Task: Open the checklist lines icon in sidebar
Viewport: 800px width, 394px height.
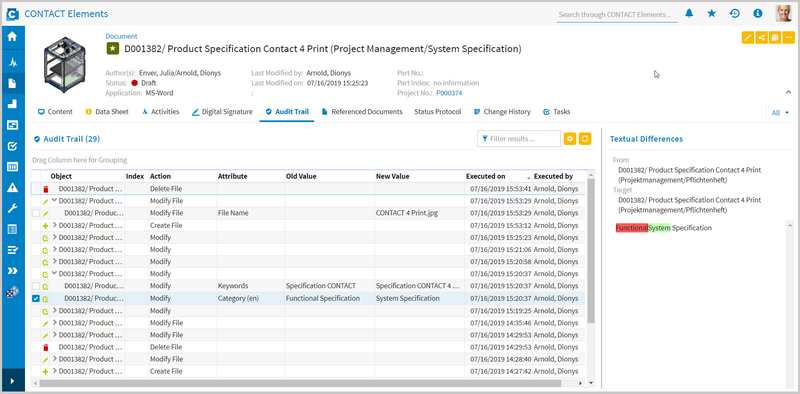Action: [x=12, y=250]
